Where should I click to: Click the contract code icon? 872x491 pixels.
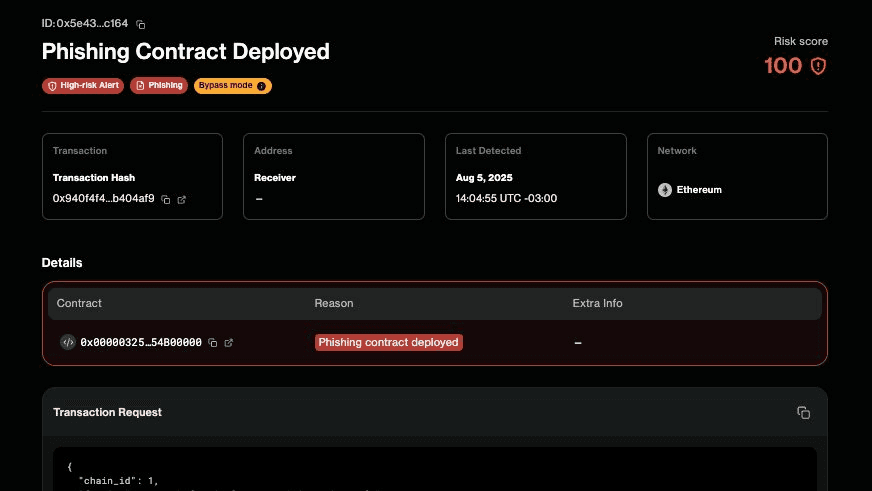coord(68,342)
